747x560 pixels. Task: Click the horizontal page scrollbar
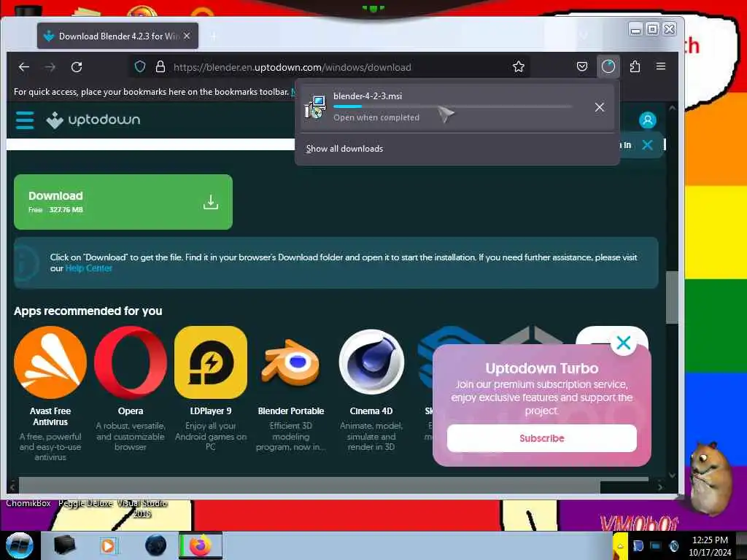click(x=309, y=486)
